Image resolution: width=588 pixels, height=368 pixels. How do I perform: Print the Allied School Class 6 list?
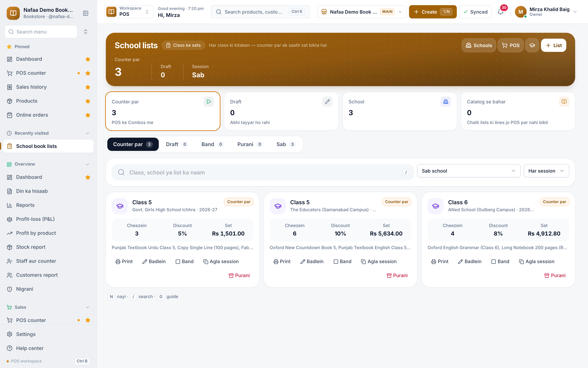[x=440, y=261]
